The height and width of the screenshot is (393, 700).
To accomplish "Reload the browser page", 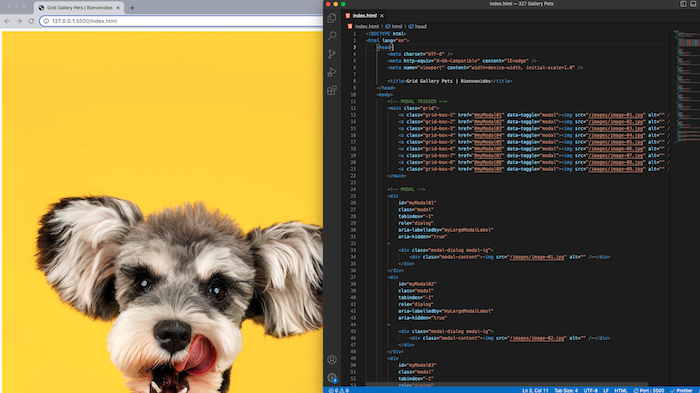I will tap(31, 21).
